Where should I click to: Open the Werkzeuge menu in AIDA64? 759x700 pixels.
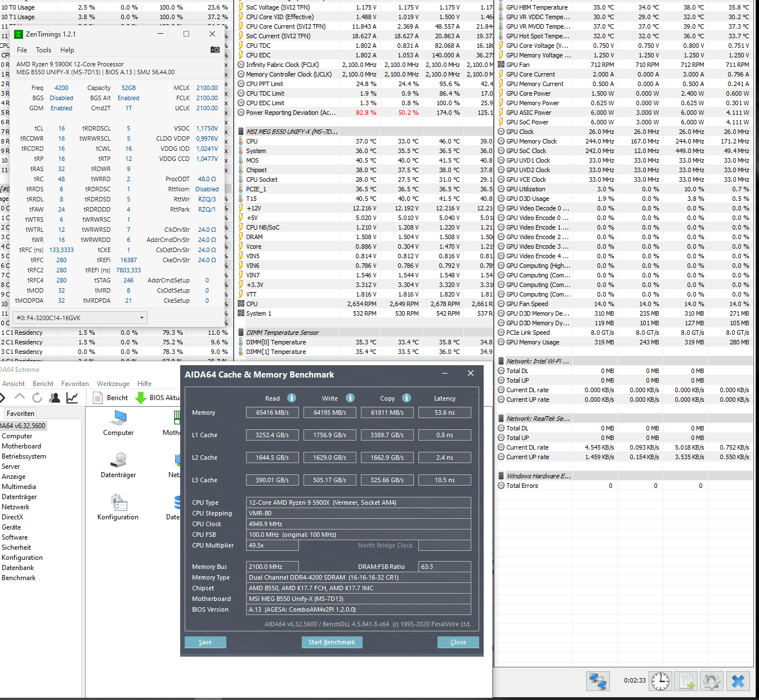click(113, 384)
